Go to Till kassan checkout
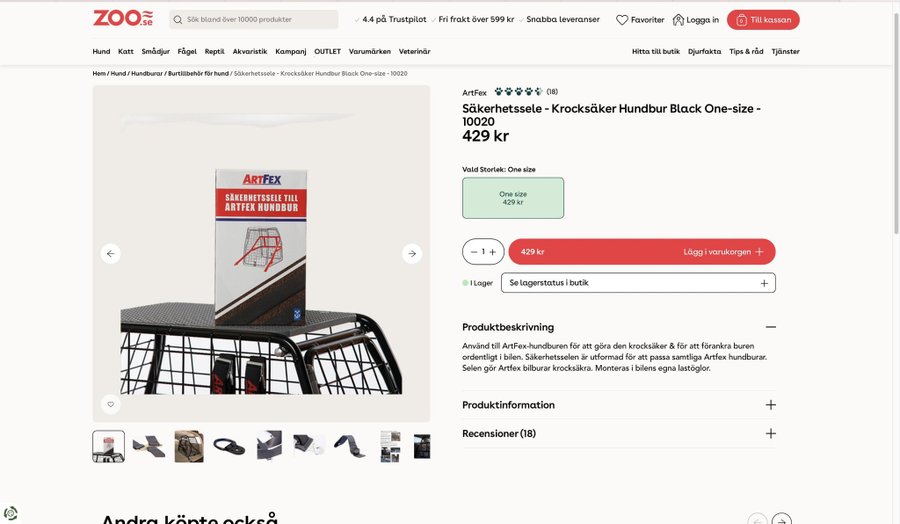Image resolution: width=900 pixels, height=524 pixels. (x=763, y=20)
